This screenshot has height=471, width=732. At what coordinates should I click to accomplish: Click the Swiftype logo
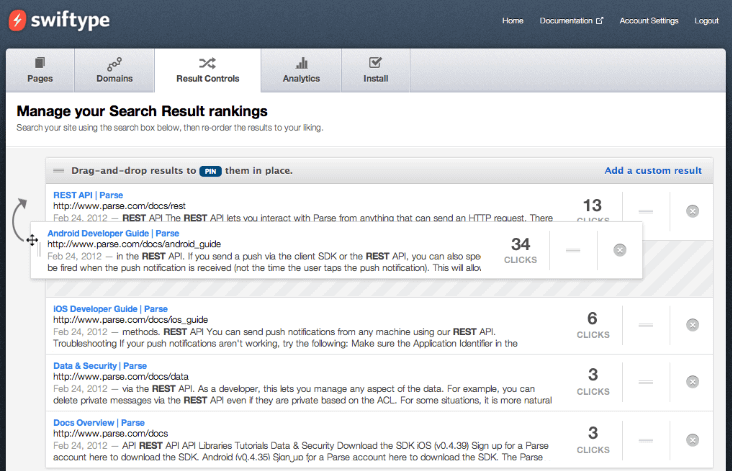pos(59,21)
